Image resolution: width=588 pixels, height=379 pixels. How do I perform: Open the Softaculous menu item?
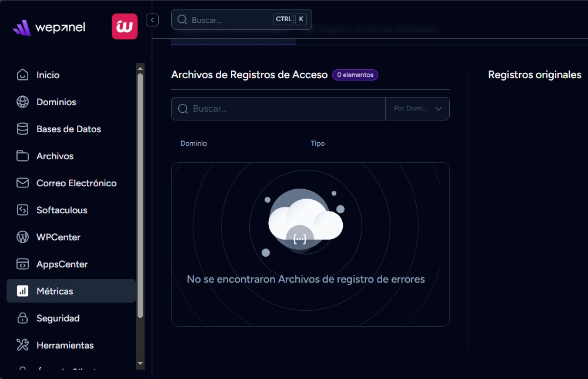61,210
